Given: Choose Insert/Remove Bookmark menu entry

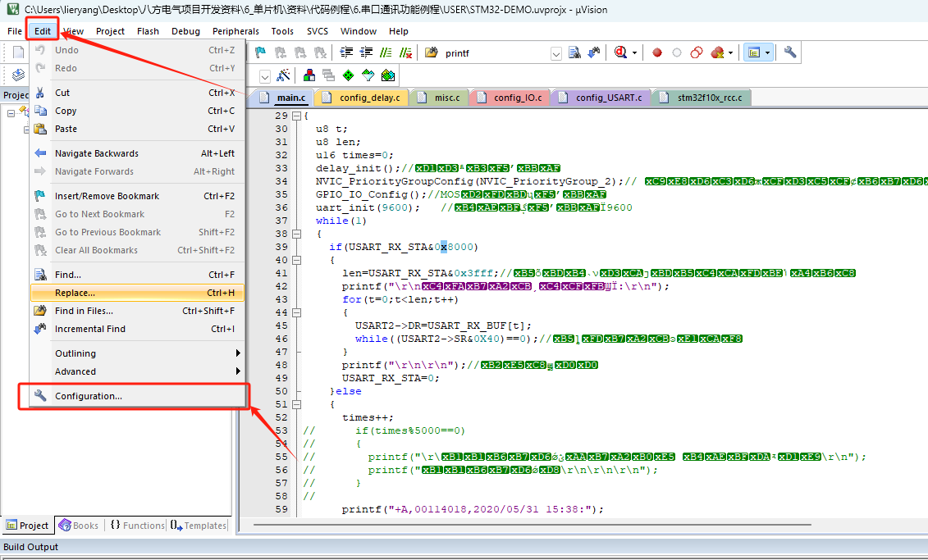Looking at the screenshot, I should pyautogui.click(x=137, y=196).
